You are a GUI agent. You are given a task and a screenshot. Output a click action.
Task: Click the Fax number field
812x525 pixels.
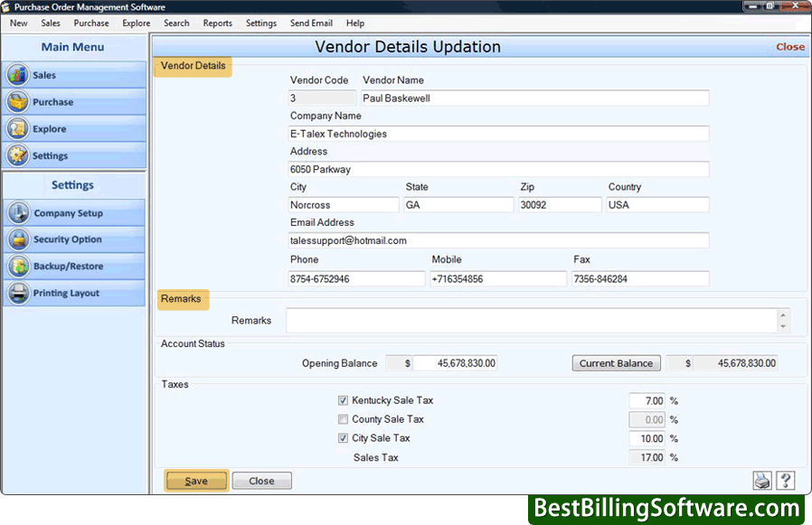[640, 278]
